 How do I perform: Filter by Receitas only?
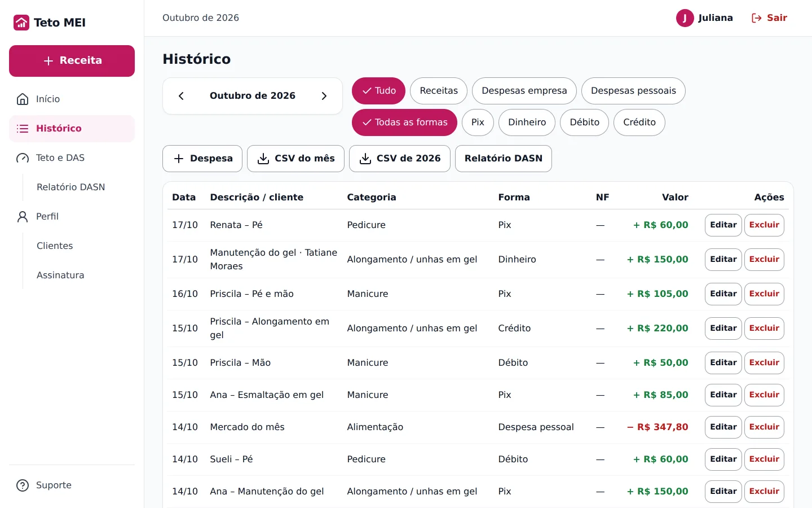click(x=439, y=91)
